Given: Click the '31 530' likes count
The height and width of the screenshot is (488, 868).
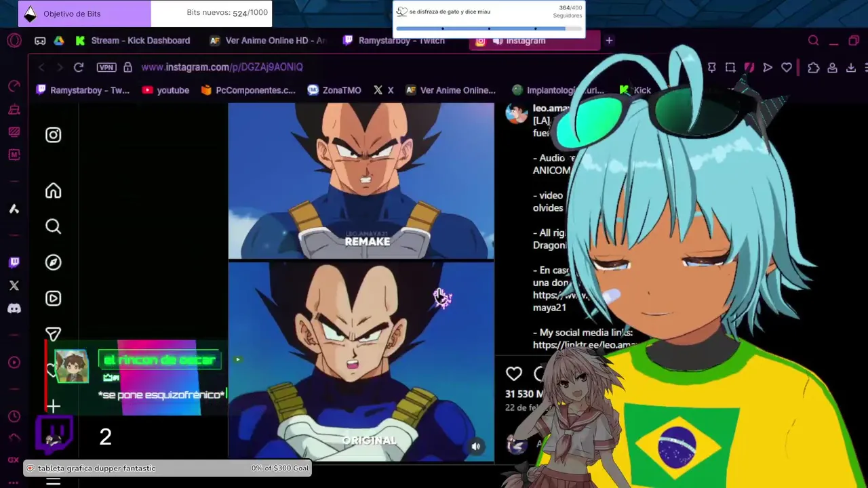Looking at the screenshot, I should [524, 394].
